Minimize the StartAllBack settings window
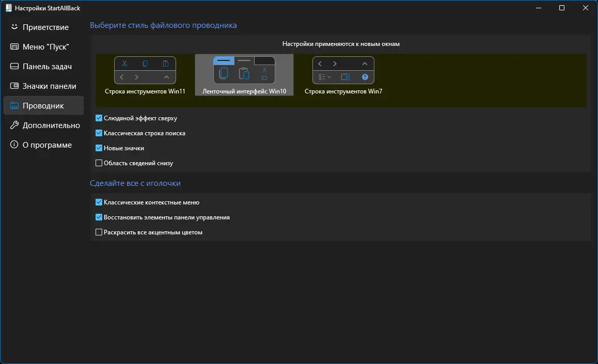The height and width of the screenshot is (364, 598). pyautogui.click(x=539, y=8)
